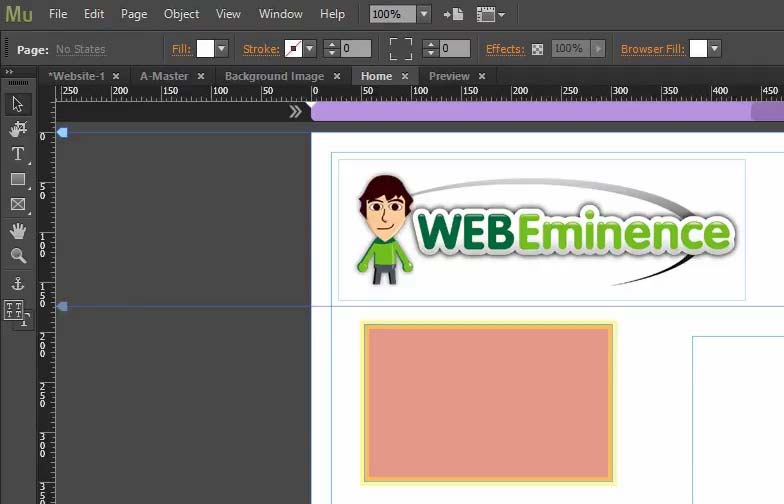The width and height of the screenshot is (784, 504).
Task: Click the No States page label
Action: pyautogui.click(x=80, y=50)
